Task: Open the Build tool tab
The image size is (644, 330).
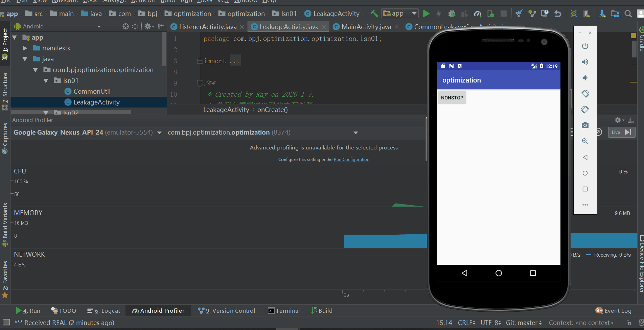Action: (x=322, y=311)
